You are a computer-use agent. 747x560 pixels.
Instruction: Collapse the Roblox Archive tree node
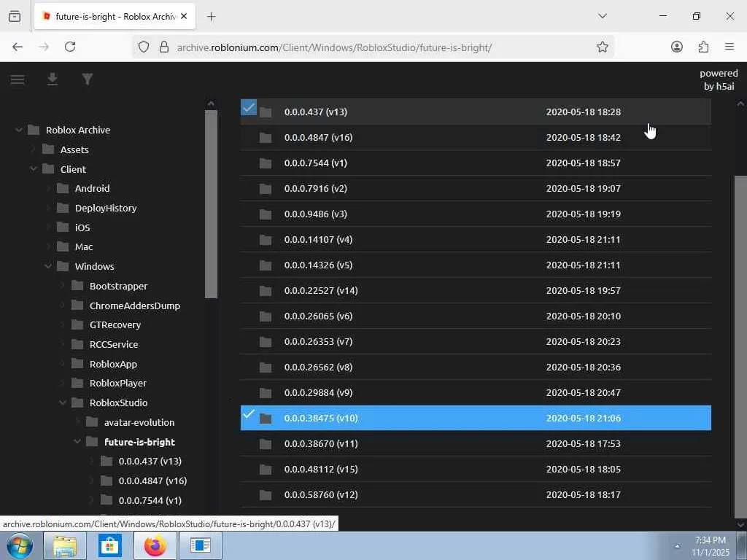[18, 130]
